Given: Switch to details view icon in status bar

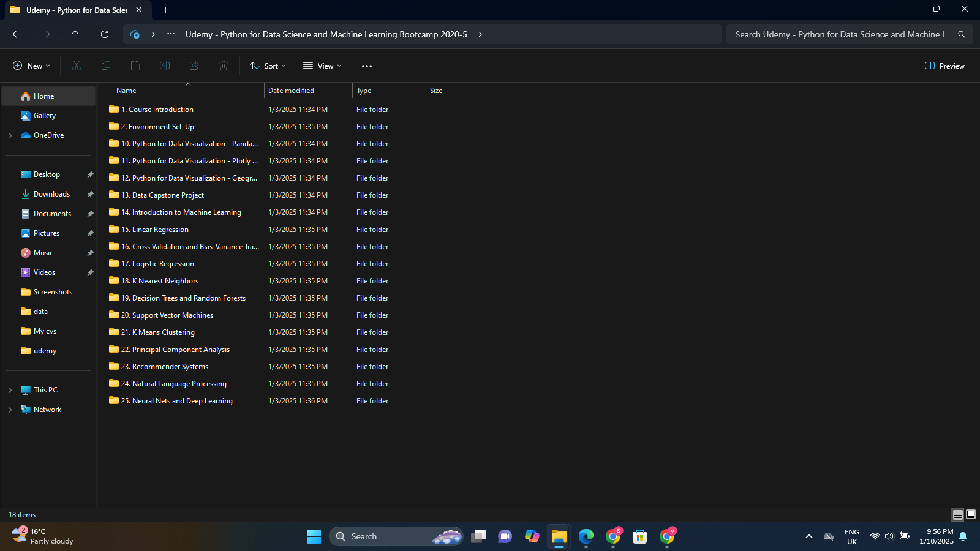Looking at the screenshot, I should click(957, 514).
